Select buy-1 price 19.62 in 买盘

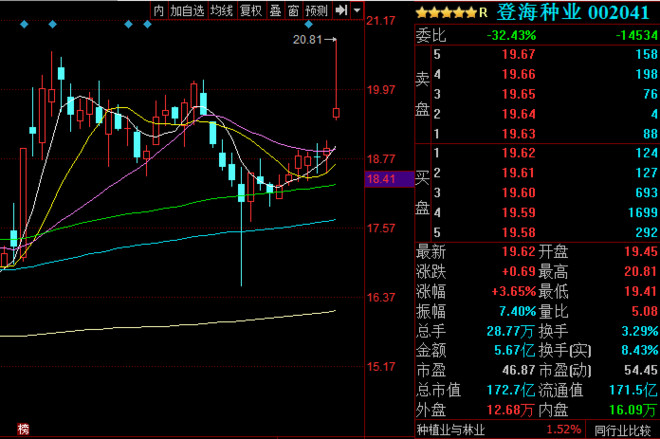519,153
